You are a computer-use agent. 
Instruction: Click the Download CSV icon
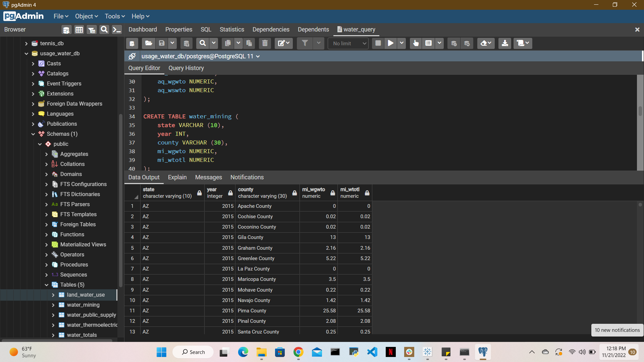click(505, 43)
